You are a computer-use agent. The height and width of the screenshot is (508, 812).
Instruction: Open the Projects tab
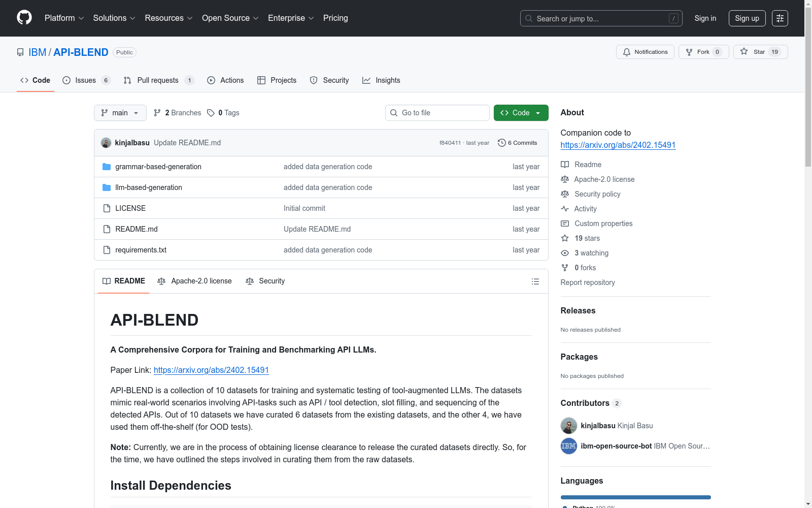point(277,80)
